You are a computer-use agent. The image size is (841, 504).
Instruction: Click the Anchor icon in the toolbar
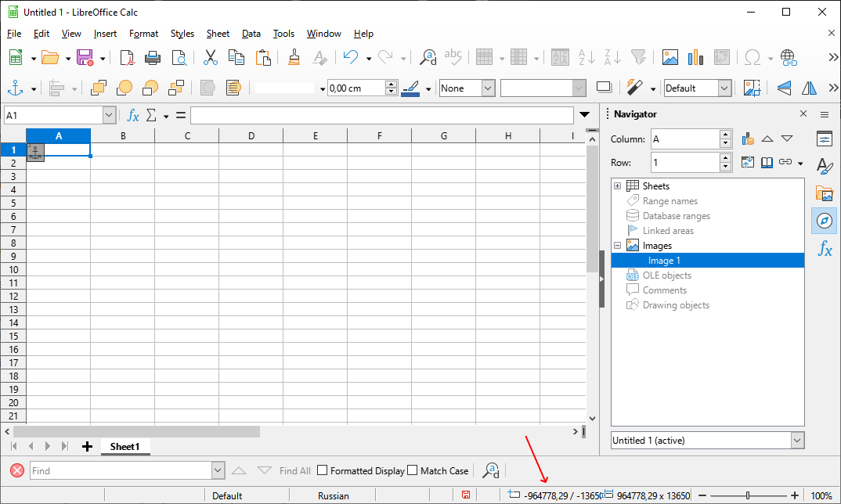coord(16,88)
